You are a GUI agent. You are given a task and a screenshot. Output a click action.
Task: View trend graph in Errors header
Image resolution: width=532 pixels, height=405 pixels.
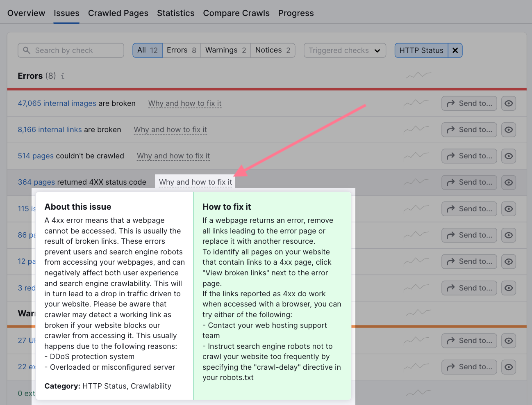[418, 75]
